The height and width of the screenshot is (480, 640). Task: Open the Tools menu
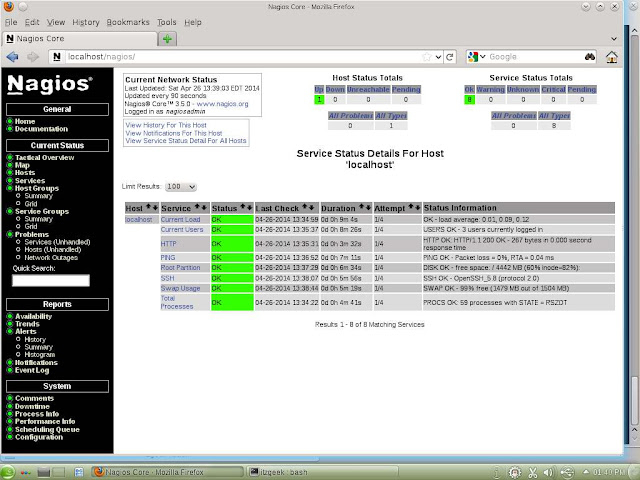coord(167,22)
